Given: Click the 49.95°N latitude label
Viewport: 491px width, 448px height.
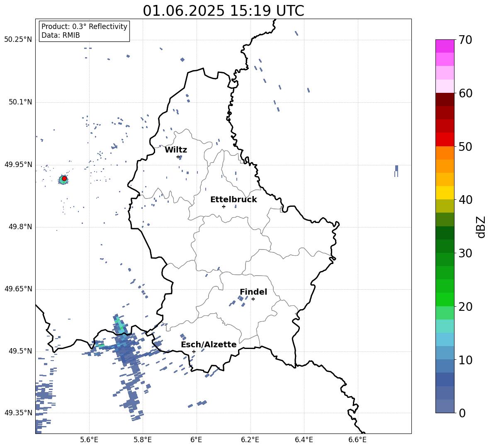Looking at the screenshot, I should point(18,164).
